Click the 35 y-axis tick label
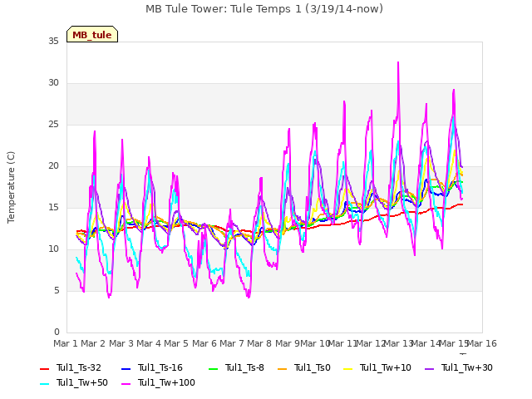The image size is (532, 399). click(53, 42)
